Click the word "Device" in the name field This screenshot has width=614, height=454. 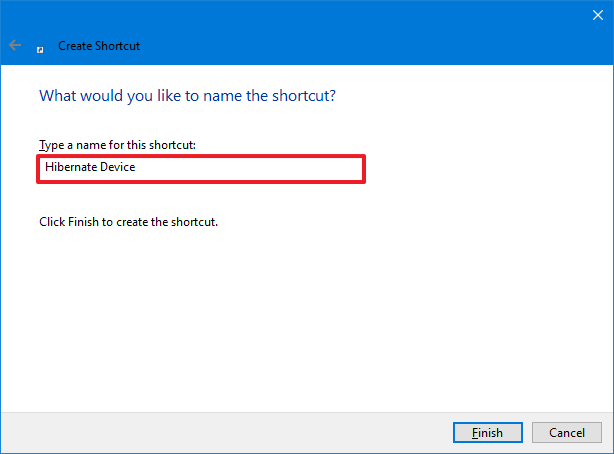[x=117, y=168]
